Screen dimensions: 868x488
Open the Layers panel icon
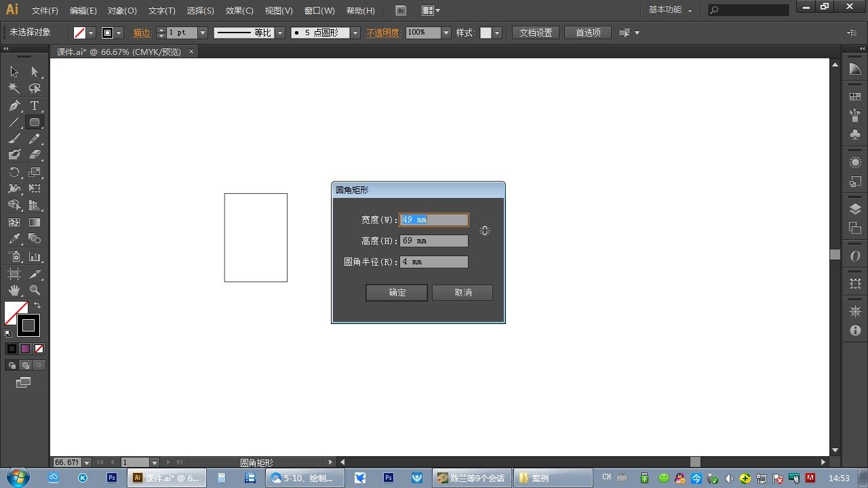855,210
